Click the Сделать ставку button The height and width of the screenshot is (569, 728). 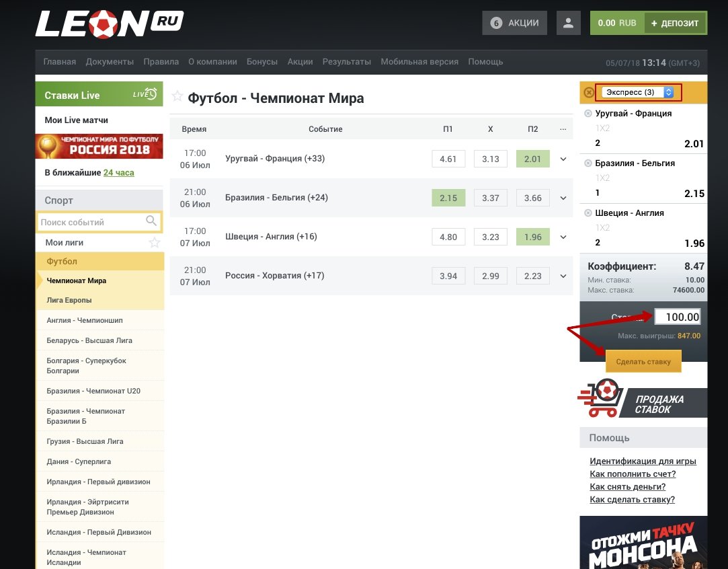coord(643,361)
